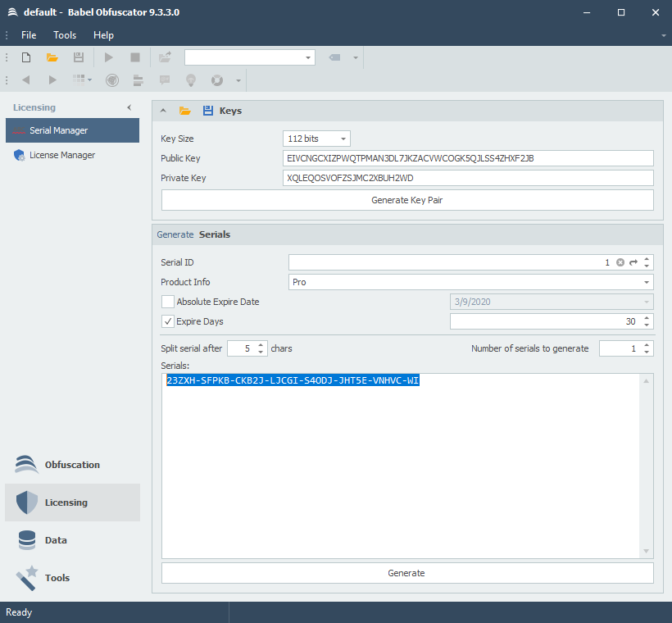Open keys file via Keys folder icon
This screenshot has height=623, width=672.
coord(184,111)
